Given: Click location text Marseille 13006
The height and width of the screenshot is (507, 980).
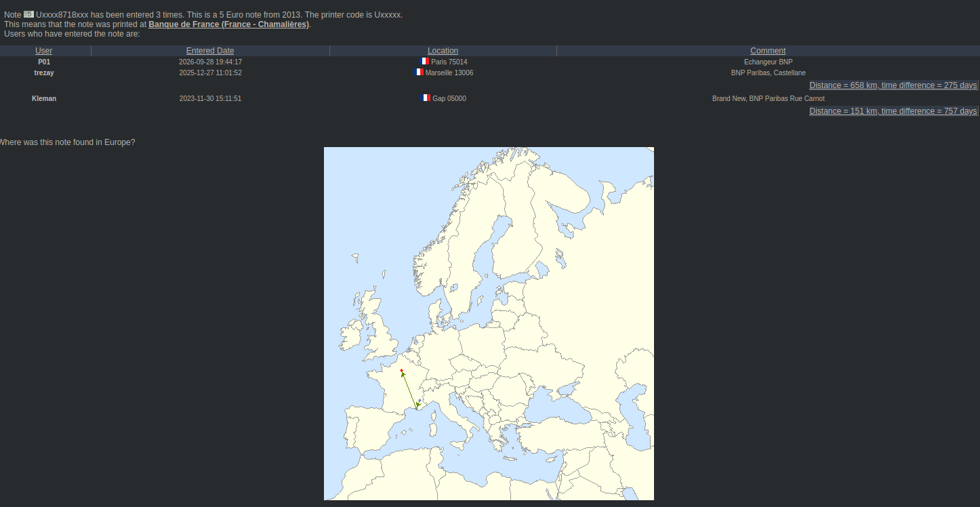Looking at the screenshot, I should (x=449, y=73).
